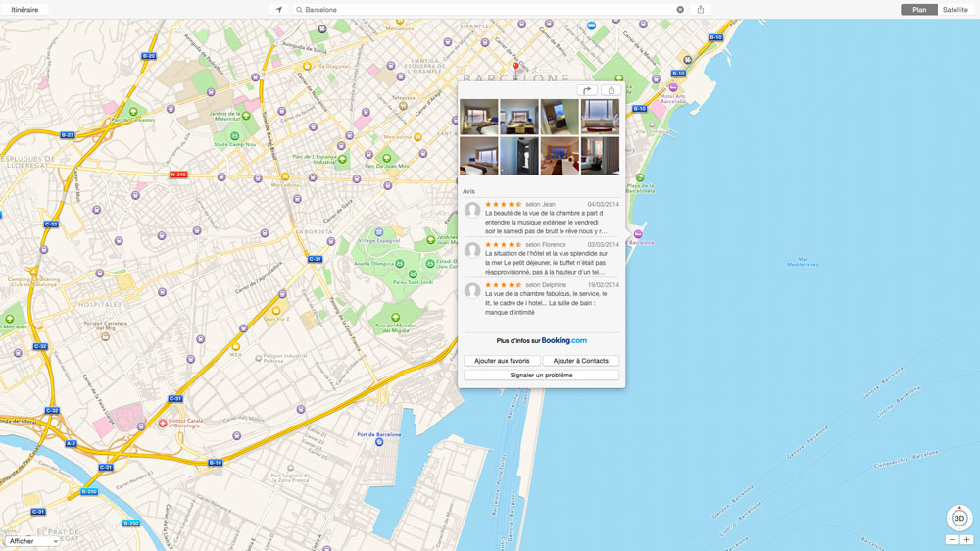Click the directions arrow in the hotel popup
Screen dimensions: 980x551
587,90
